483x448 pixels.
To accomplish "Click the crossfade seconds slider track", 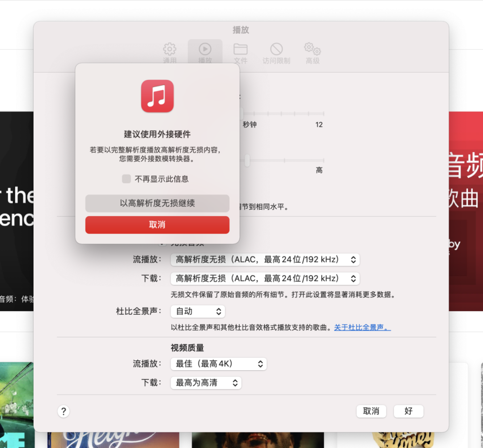I will 282,114.
